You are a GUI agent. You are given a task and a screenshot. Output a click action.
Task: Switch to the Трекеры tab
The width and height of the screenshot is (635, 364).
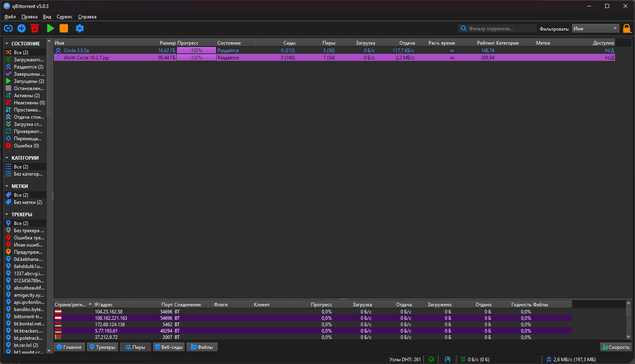coord(102,347)
